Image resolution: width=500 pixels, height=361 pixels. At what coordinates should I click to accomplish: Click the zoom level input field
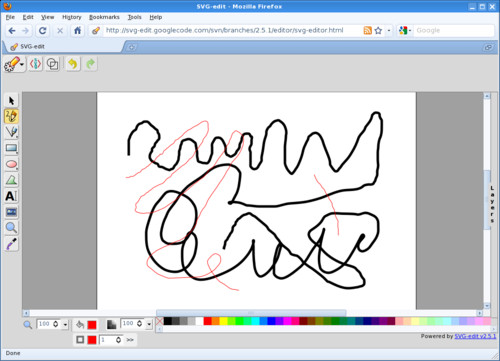click(45, 324)
